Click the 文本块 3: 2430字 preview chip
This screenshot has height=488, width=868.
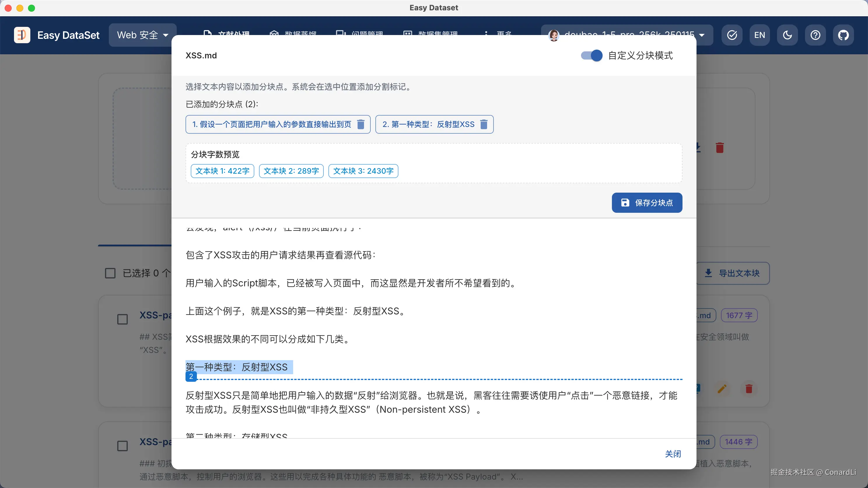(x=363, y=171)
